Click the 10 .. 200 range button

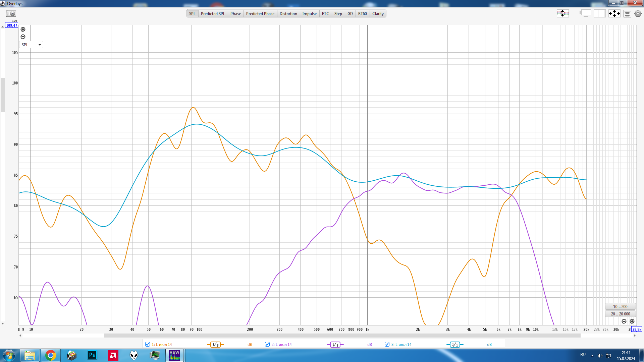pyautogui.click(x=620, y=307)
